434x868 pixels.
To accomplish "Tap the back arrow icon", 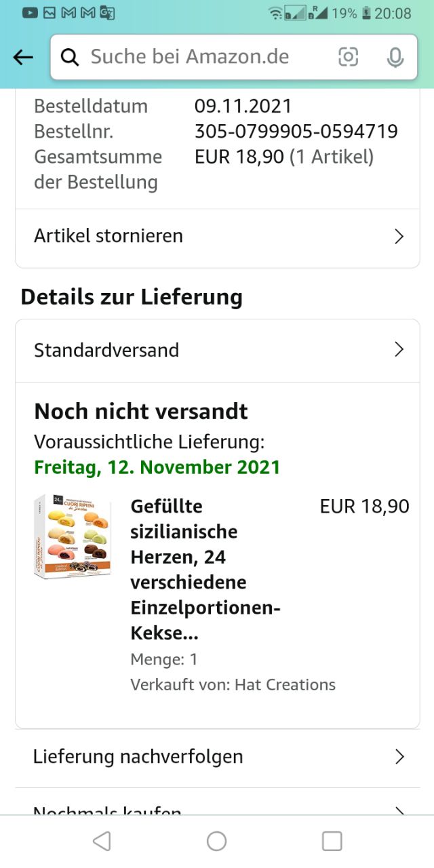I will (23, 58).
